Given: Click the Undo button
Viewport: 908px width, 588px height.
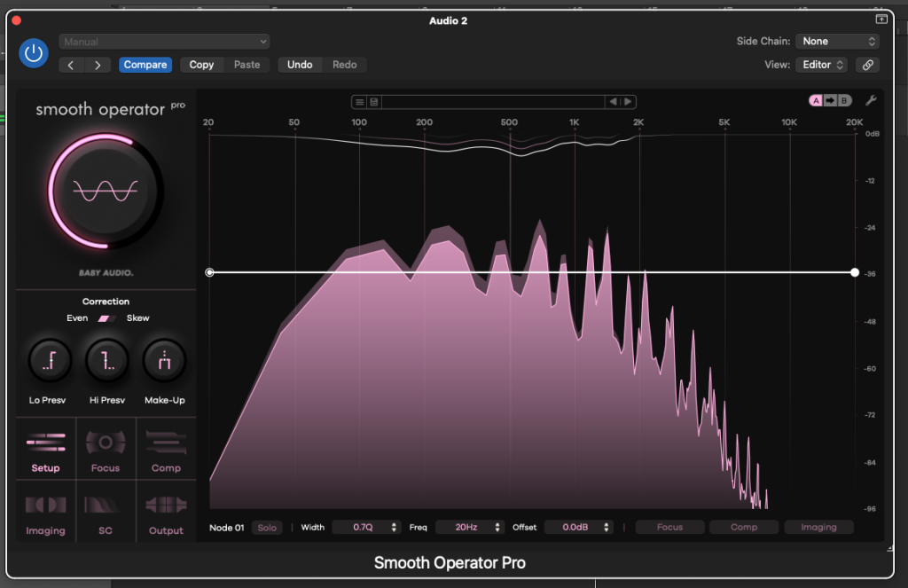Looking at the screenshot, I should pyautogui.click(x=300, y=65).
